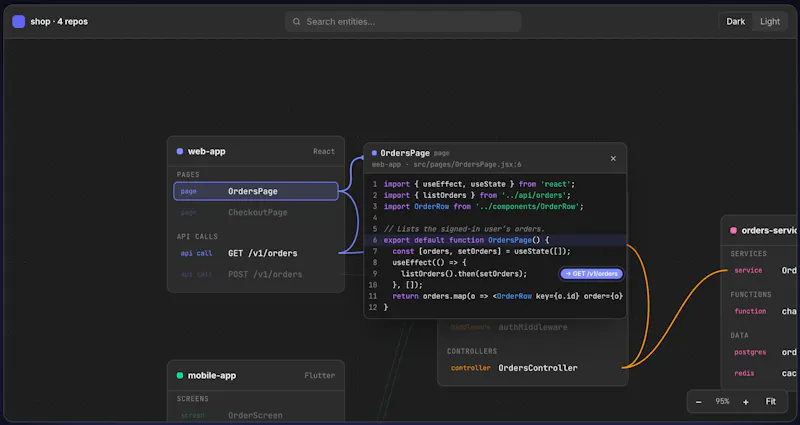Select the OrdersController controller row
The width and height of the screenshot is (800, 425).
click(533, 368)
